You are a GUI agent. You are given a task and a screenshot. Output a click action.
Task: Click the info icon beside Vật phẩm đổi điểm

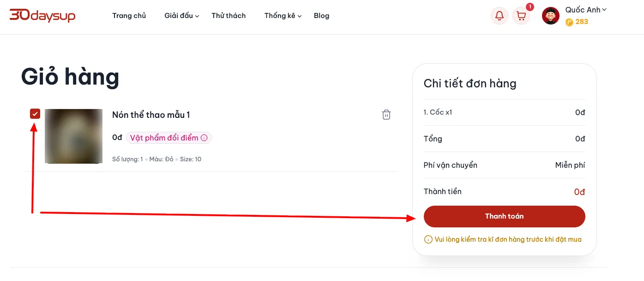click(204, 138)
